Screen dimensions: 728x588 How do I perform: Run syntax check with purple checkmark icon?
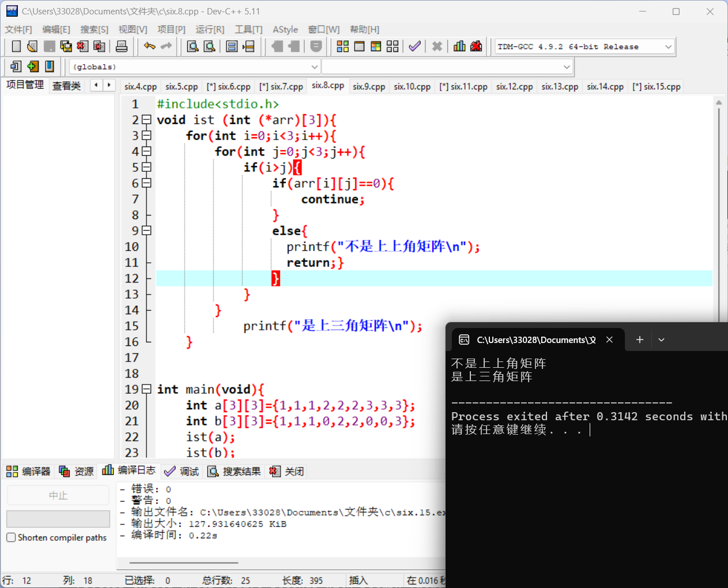(x=414, y=46)
